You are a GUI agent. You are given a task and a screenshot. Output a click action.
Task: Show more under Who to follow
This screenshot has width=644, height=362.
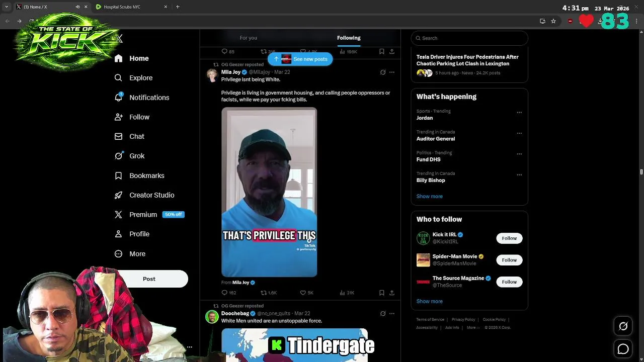click(x=430, y=301)
